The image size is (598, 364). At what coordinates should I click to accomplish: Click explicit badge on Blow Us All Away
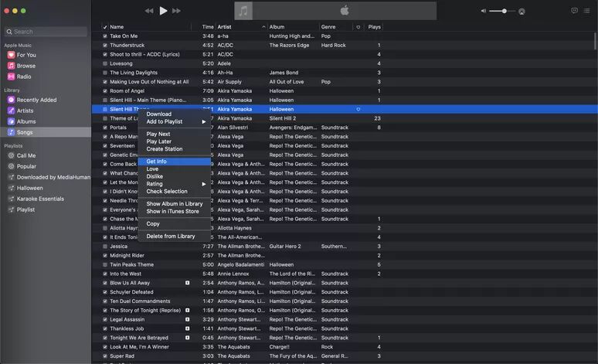pyautogui.click(x=187, y=283)
